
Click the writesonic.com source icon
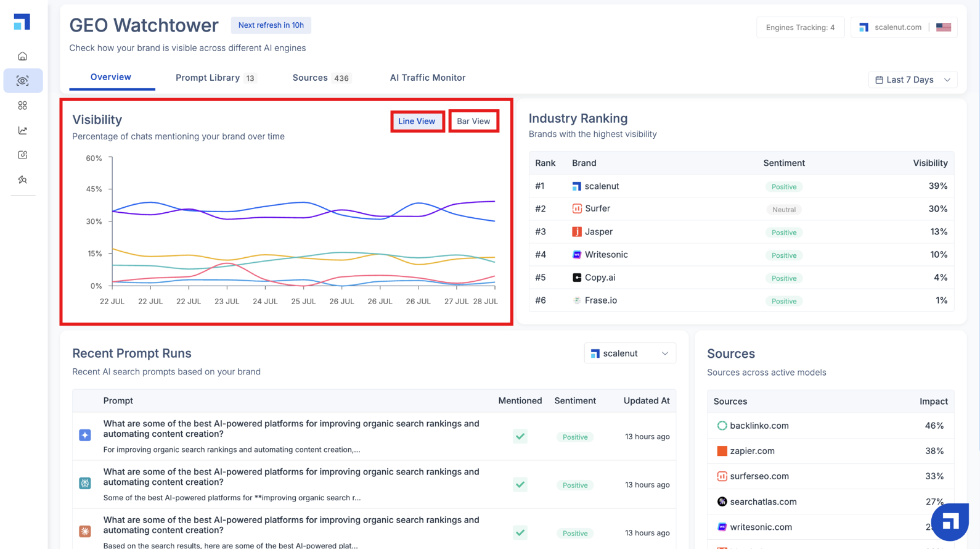pos(722,527)
